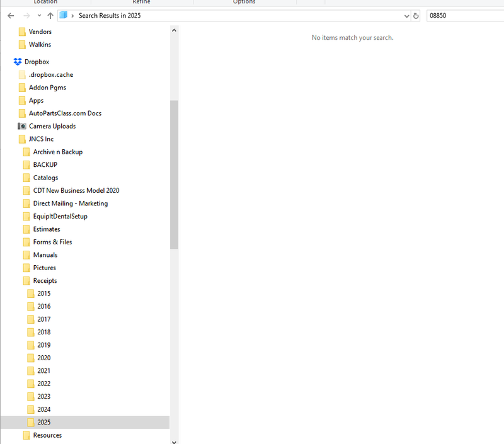Open the Estimates folder
504x444 pixels.
(x=46, y=229)
